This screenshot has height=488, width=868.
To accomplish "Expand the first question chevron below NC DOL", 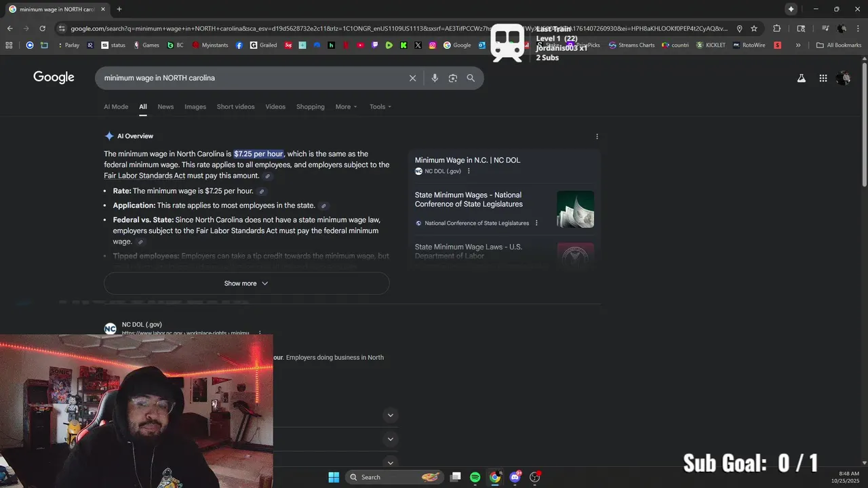I will click(x=390, y=415).
